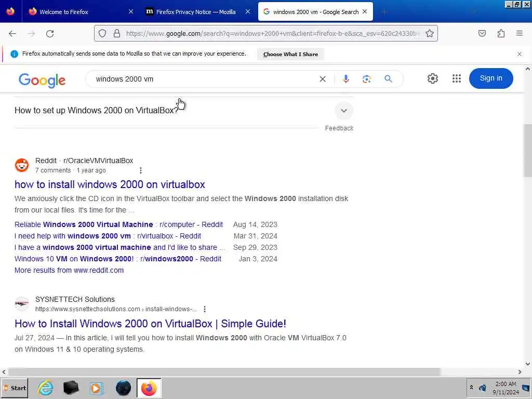
Task: Click the Google logo
Action: pos(42,81)
